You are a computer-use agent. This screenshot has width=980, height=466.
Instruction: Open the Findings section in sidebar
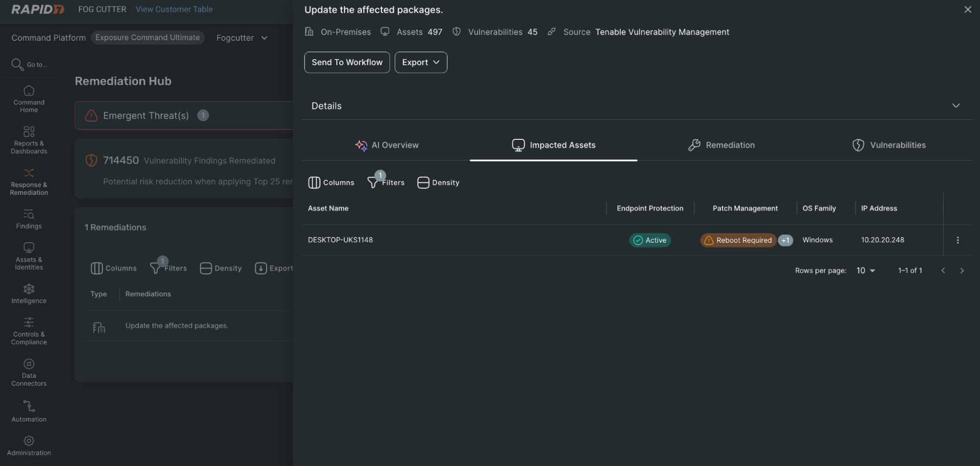(x=28, y=218)
